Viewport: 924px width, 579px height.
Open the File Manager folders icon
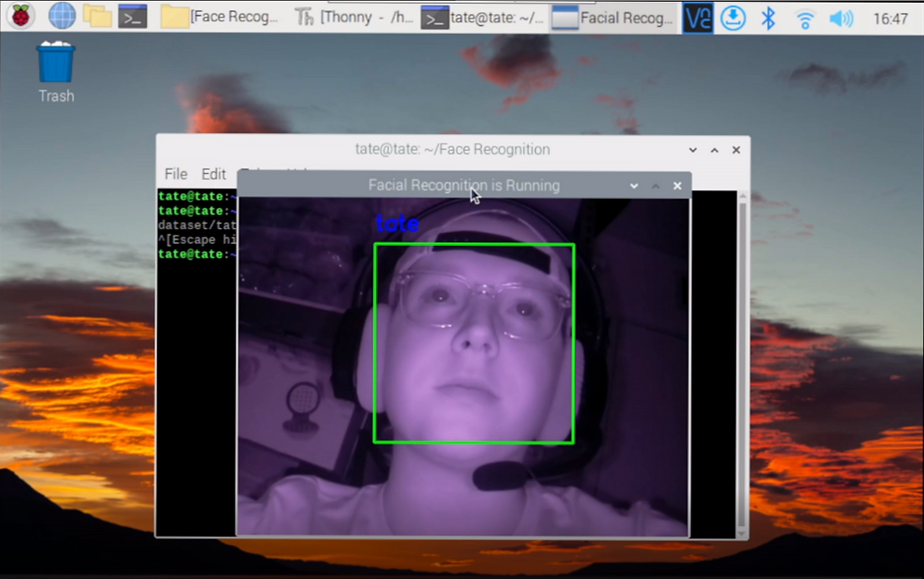97,16
